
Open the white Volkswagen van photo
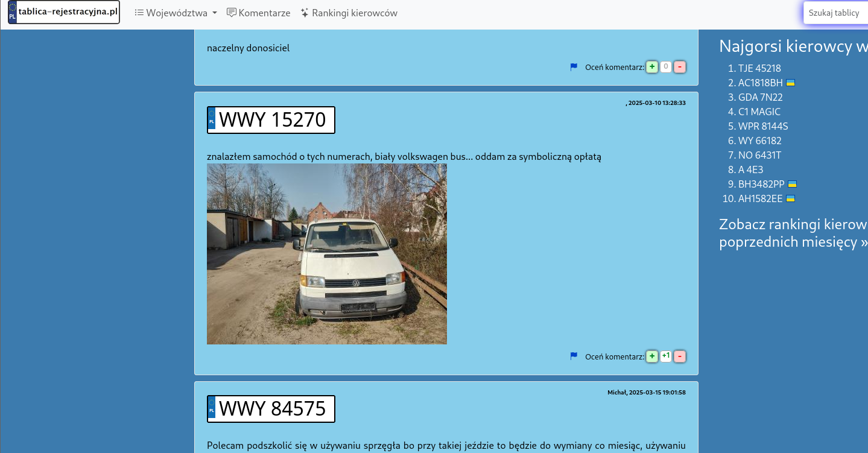(x=326, y=254)
